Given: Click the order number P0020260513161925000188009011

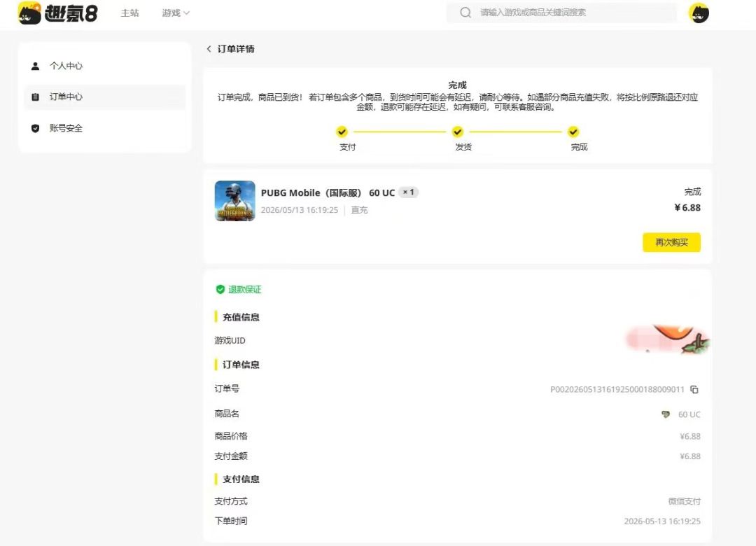Looking at the screenshot, I should coord(617,389).
